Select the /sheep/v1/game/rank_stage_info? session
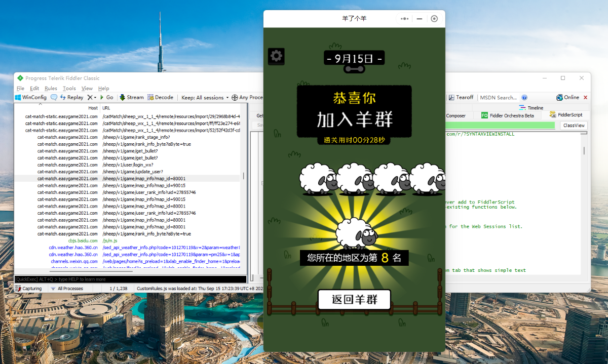The width and height of the screenshot is (608, 364). pos(127,137)
